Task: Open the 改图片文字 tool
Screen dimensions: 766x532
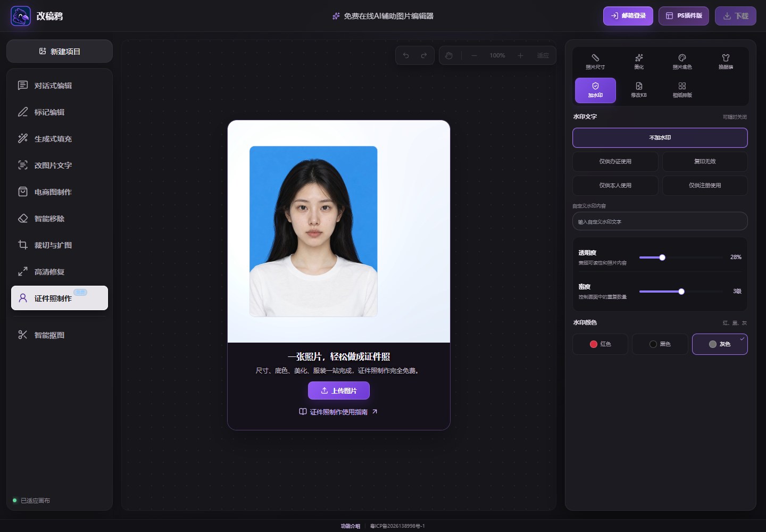Action: (x=60, y=165)
